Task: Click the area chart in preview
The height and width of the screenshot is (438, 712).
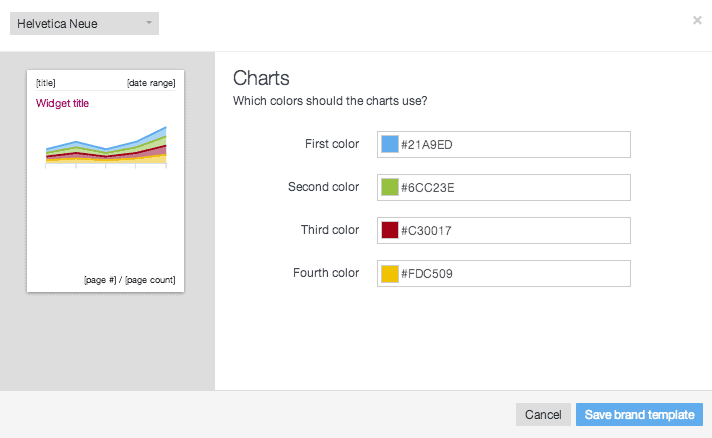Action: [106, 146]
